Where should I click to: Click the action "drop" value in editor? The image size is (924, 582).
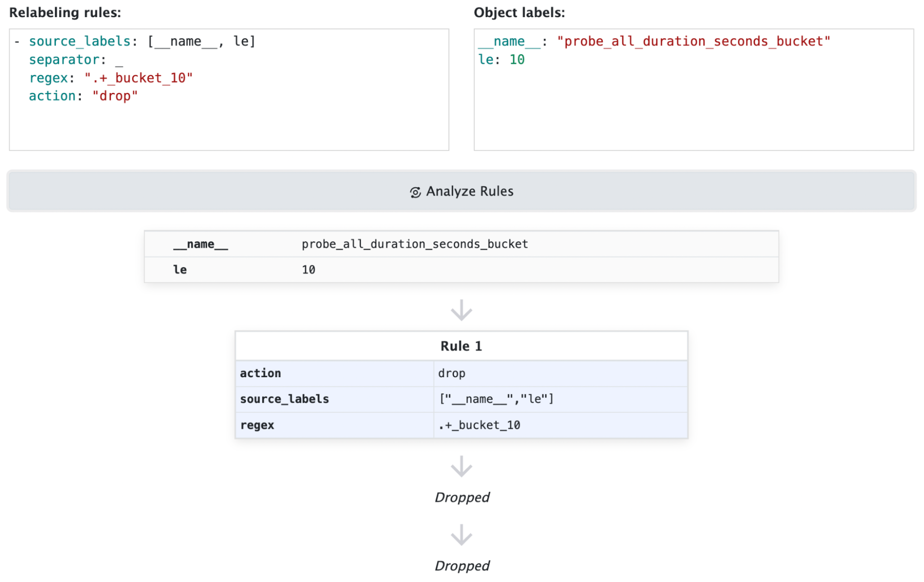115,96
